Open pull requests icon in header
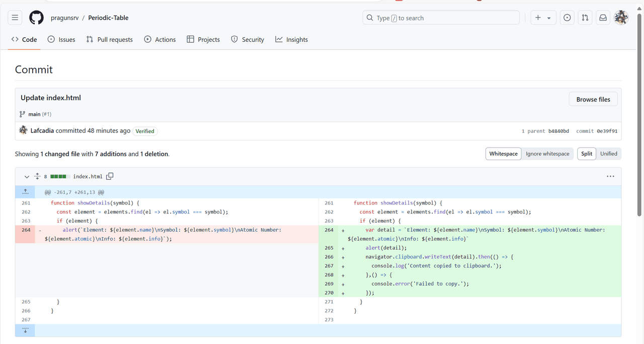This screenshot has width=644, height=344. [x=585, y=18]
